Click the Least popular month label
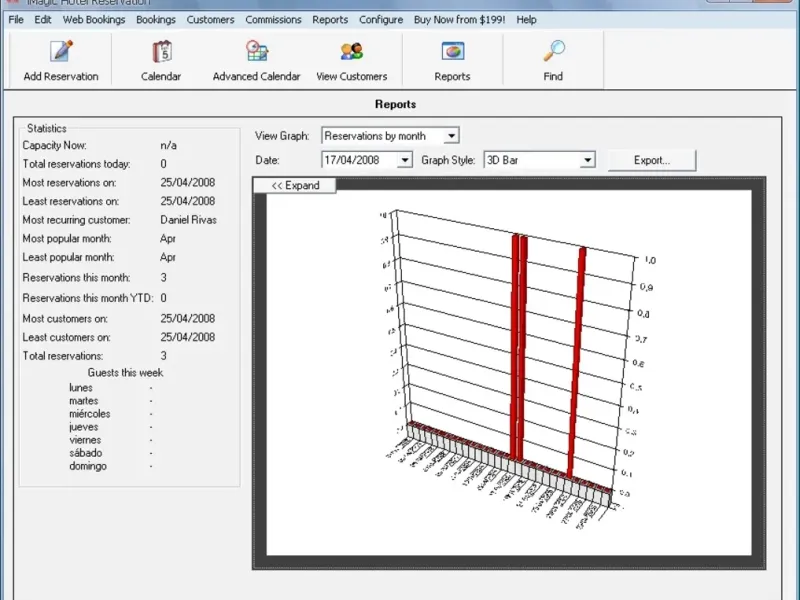This screenshot has height=600, width=800. (68, 257)
